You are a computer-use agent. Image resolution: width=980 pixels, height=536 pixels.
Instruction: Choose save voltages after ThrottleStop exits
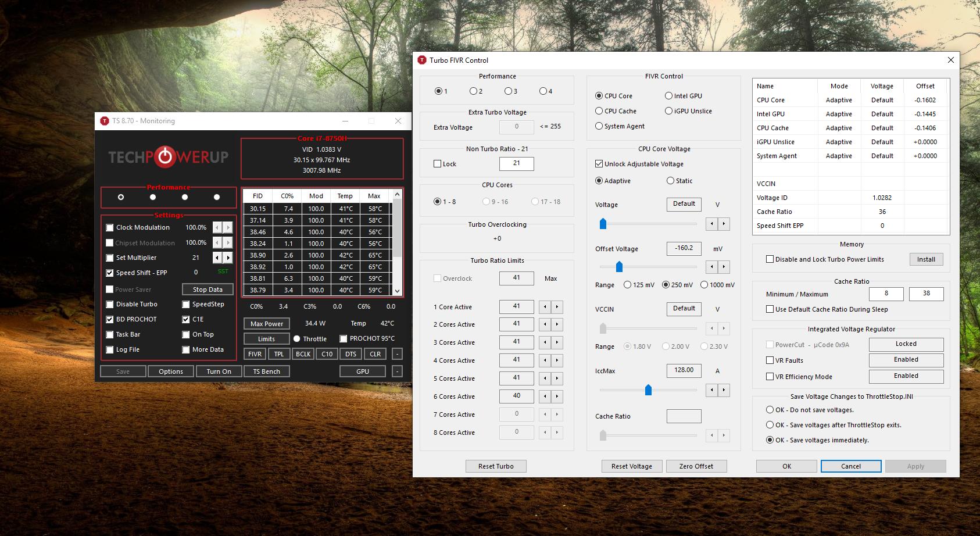[770, 425]
